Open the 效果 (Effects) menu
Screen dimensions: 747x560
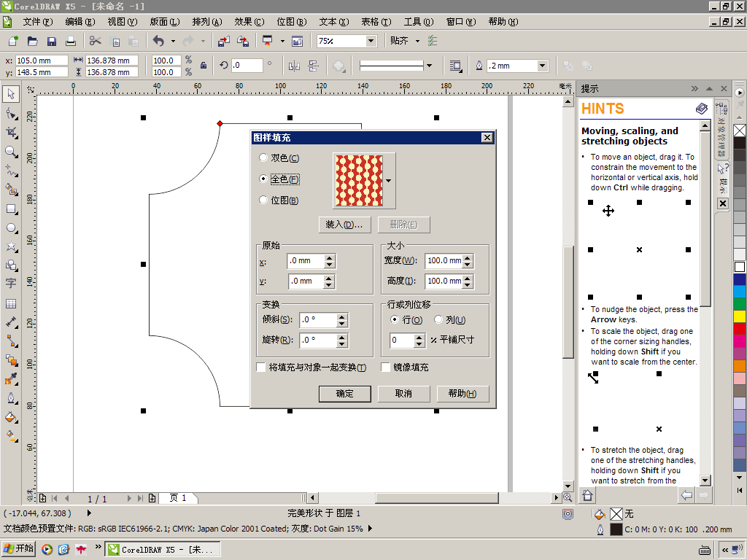coord(248,22)
